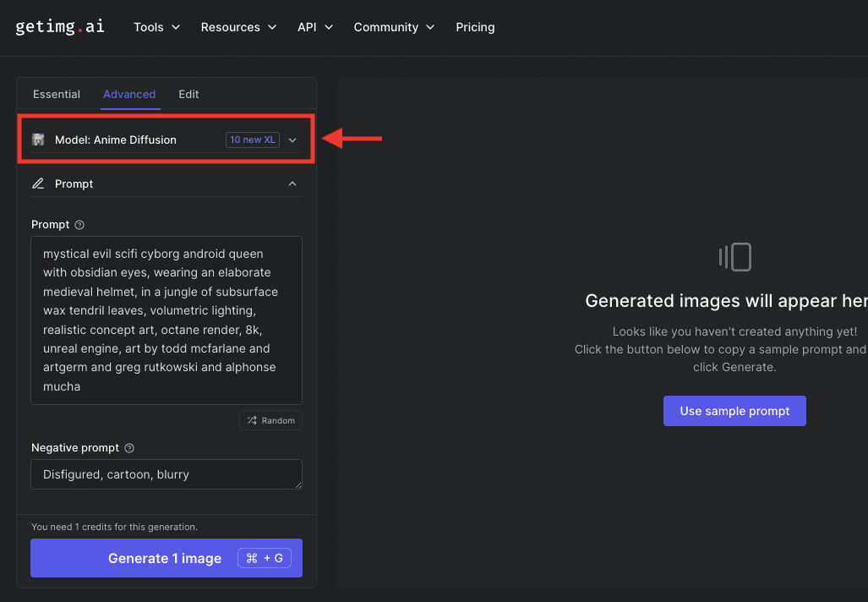
Task: Click inside the main Prompt text area
Action: (166, 320)
